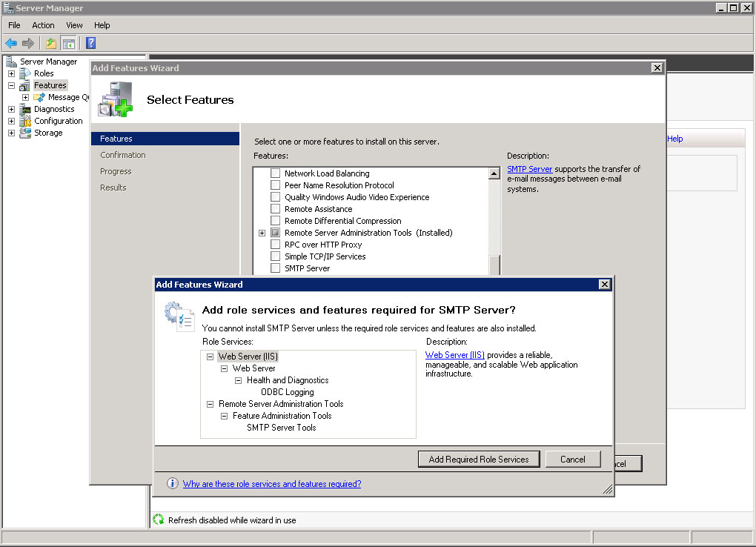Click the Help link in Server Manager pane
This screenshot has height=547, width=756.
tap(675, 139)
